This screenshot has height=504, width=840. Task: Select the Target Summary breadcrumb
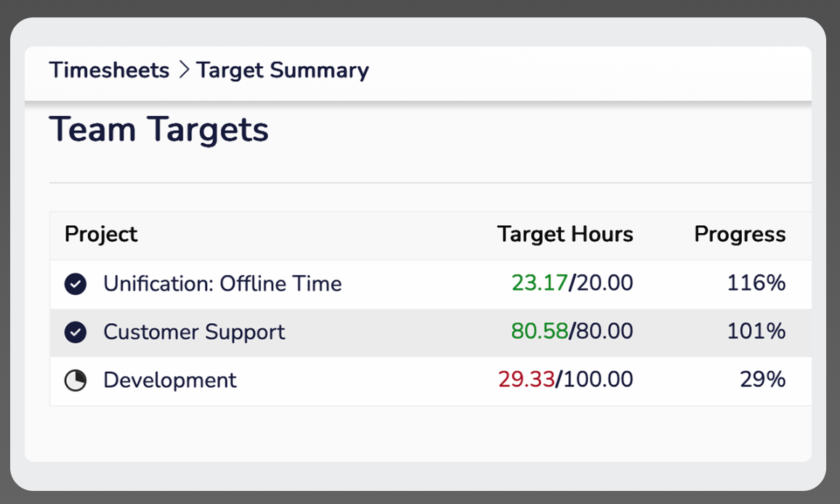(283, 70)
